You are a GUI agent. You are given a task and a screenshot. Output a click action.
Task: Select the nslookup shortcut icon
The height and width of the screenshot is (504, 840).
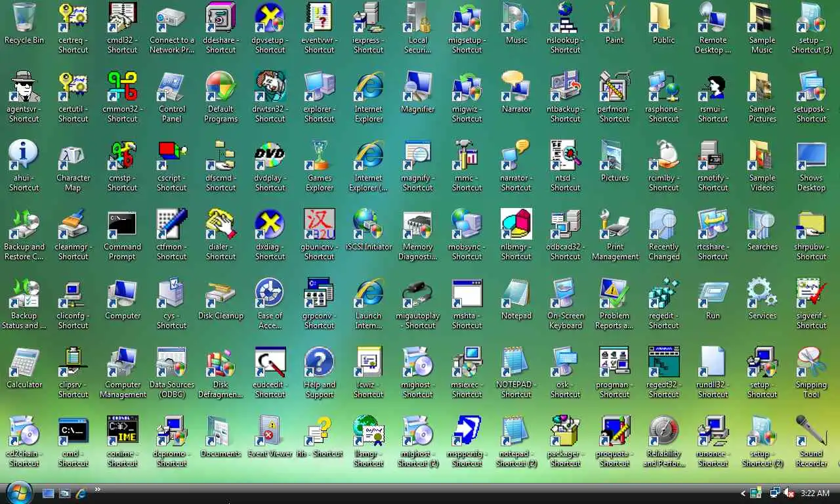point(566,18)
